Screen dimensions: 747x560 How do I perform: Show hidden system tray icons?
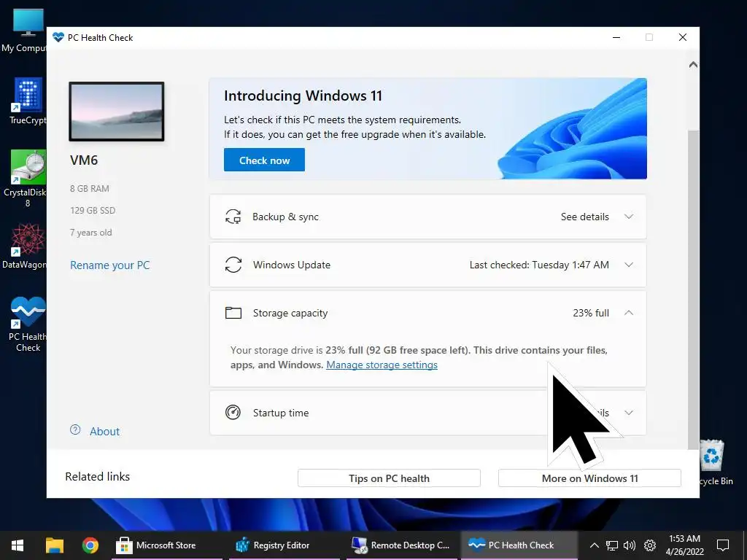(594, 545)
